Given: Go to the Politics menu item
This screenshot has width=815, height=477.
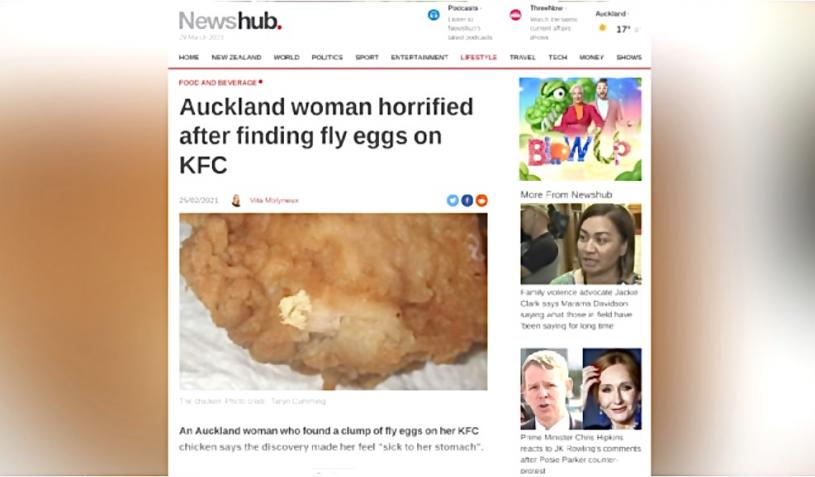Looking at the screenshot, I should coord(327,57).
